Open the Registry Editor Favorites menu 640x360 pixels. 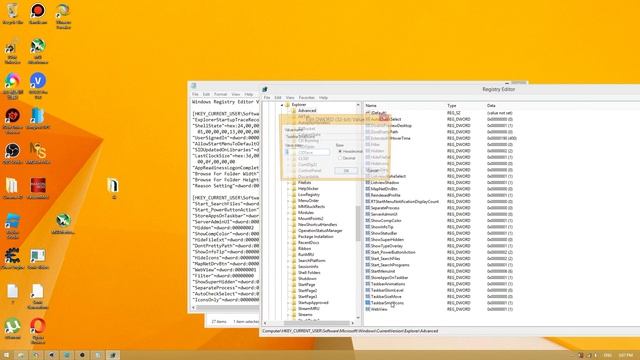click(x=307, y=98)
